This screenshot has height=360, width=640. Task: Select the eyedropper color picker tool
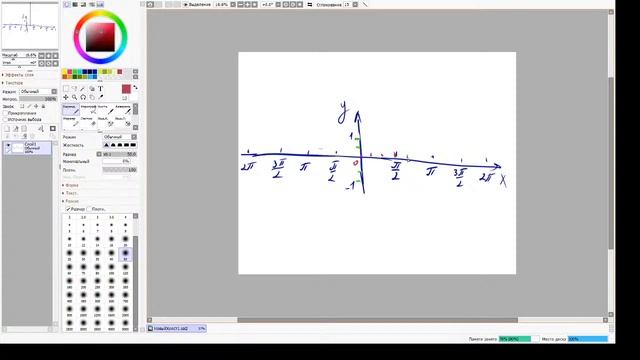click(x=100, y=97)
